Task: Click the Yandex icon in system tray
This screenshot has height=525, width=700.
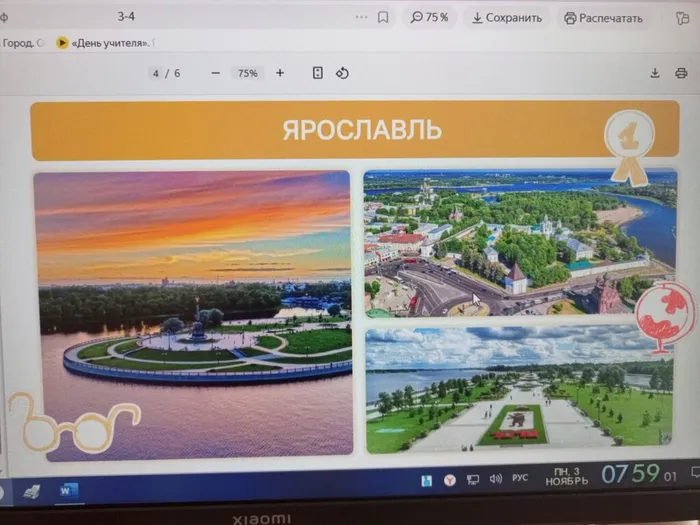Action: coord(450,480)
